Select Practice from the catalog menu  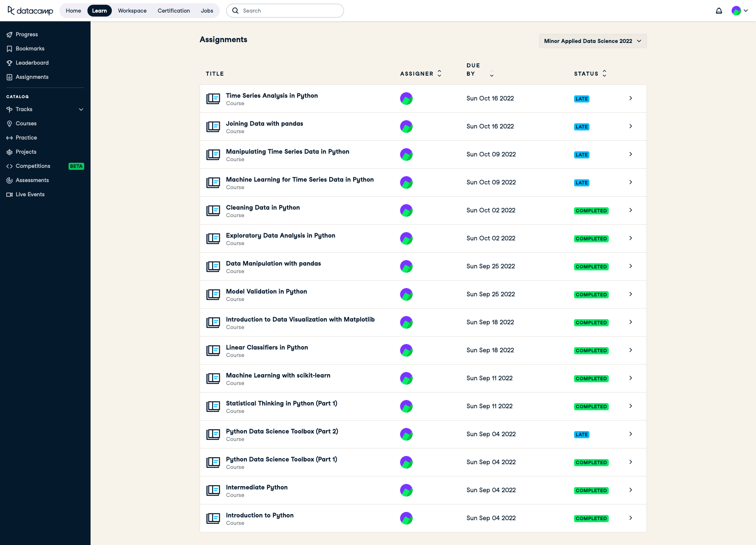tap(26, 138)
